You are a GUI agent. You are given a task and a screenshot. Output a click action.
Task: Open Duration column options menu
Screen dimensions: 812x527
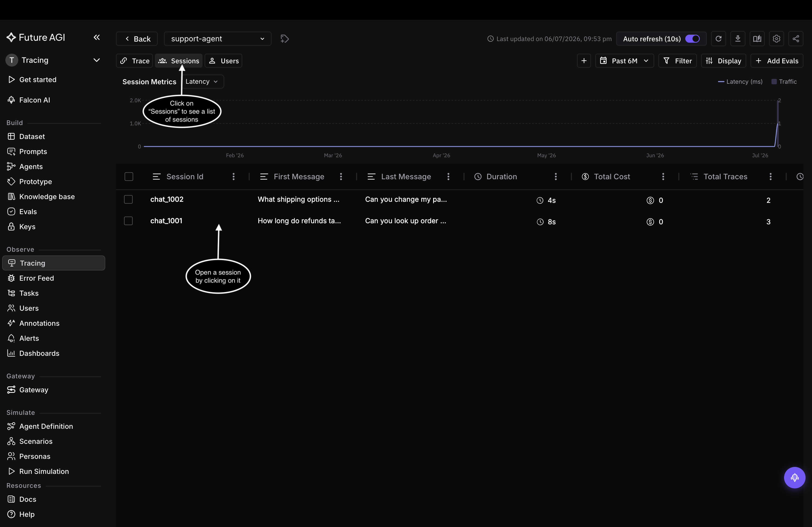[x=556, y=177]
